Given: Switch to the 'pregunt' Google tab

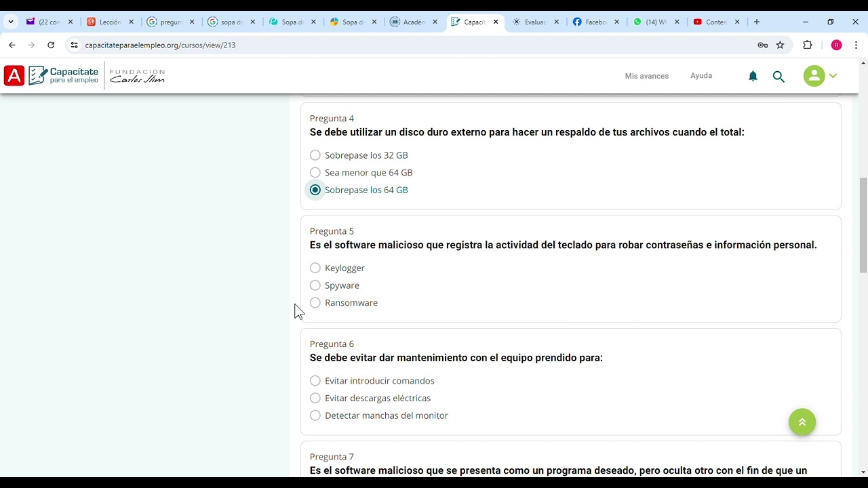Looking at the screenshot, I should click(171, 22).
